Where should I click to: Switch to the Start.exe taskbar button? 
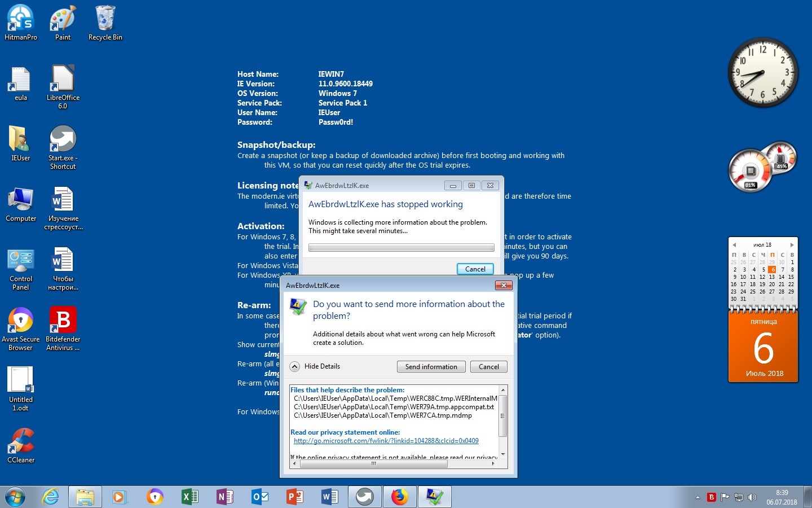pos(365,497)
